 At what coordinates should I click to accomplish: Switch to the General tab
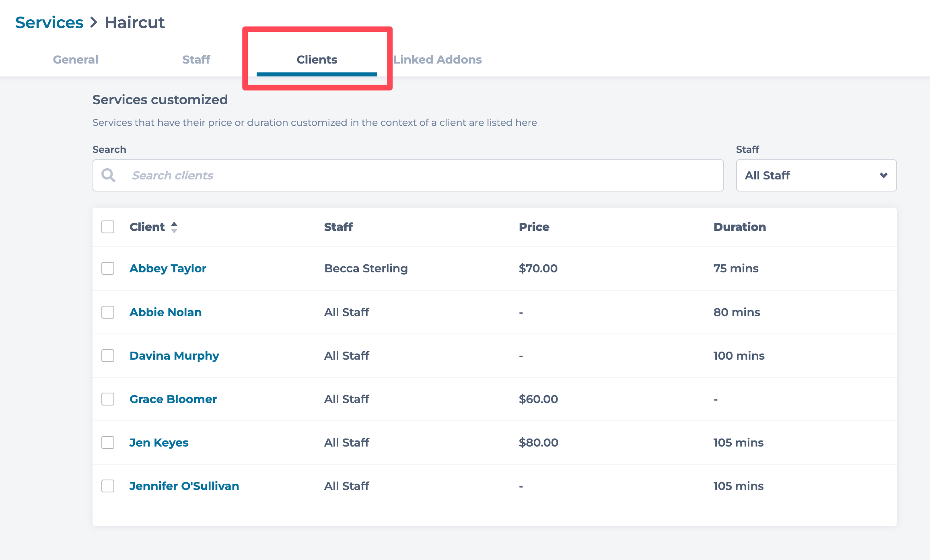pyautogui.click(x=76, y=60)
